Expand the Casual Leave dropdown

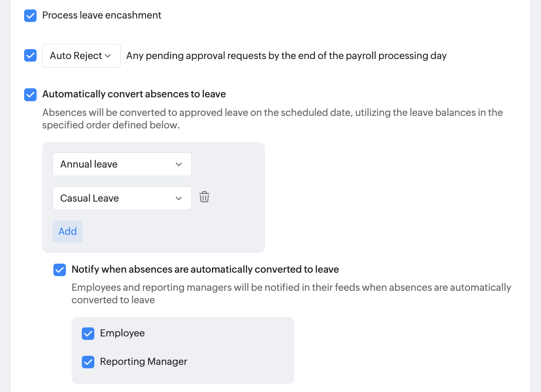(122, 198)
